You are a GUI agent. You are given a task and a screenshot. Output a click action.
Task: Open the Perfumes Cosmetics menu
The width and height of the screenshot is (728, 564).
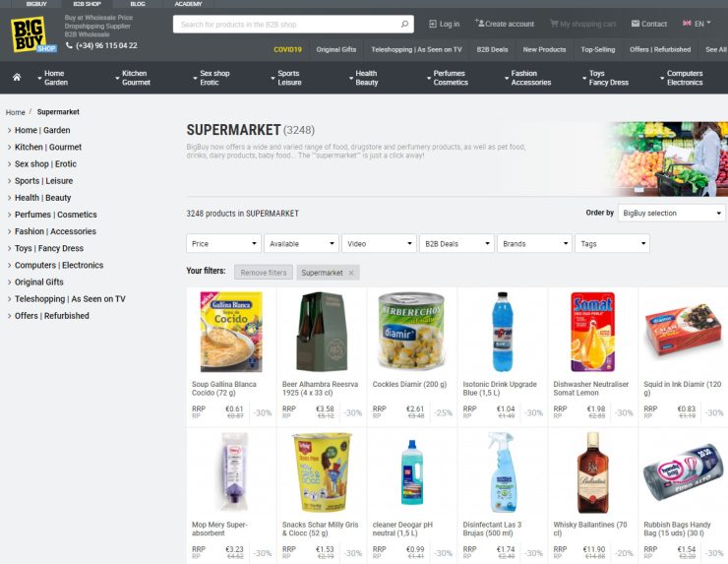point(450,78)
